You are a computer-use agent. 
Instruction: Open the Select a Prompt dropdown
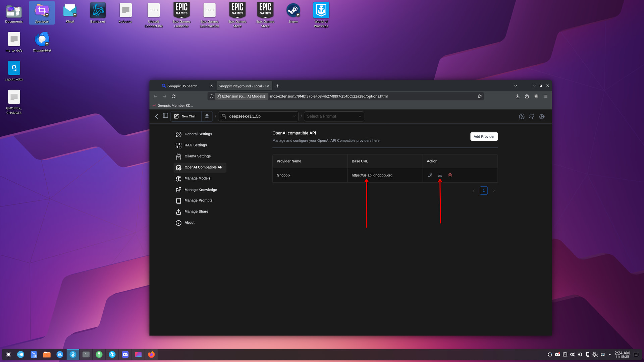pos(334,116)
